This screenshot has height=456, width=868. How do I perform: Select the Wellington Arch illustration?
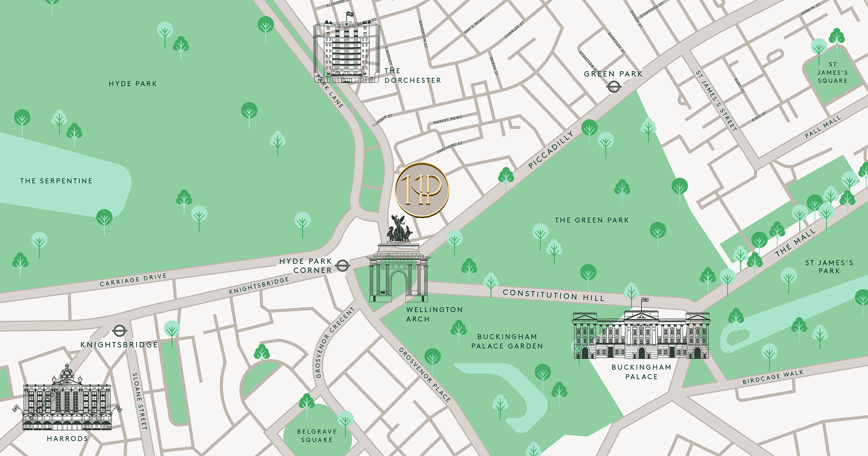pos(399,258)
